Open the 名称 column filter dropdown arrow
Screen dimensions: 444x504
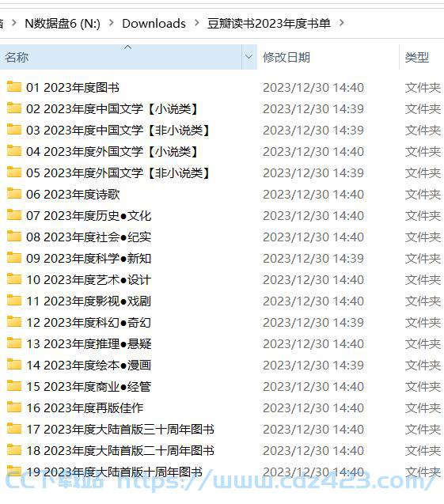249,57
